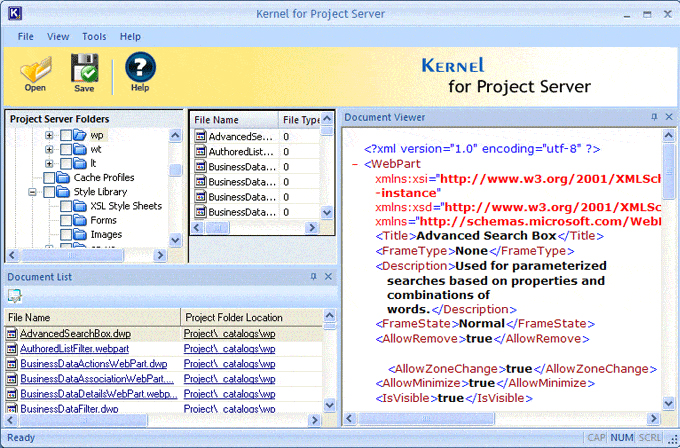Open the File menu
Viewport: 680px width, 448px height.
pyautogui.click(x=26, y=37)
